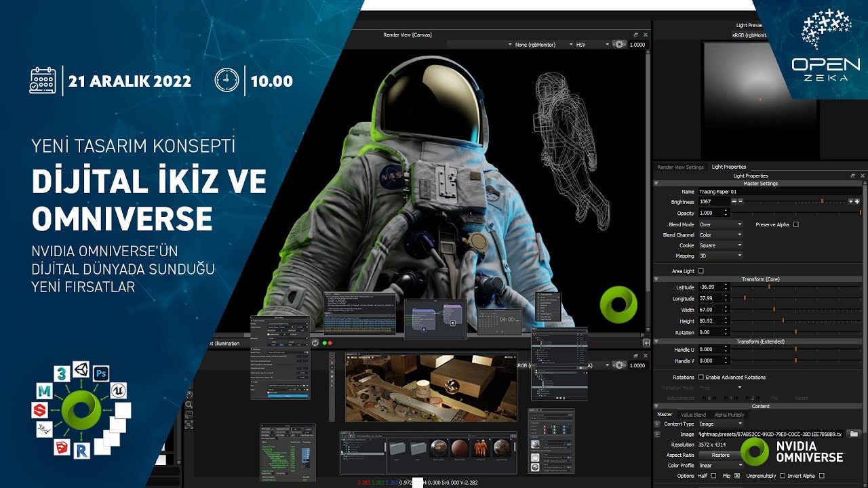Toggle the Unpremultiply checkbox

(x=783, y=476)
